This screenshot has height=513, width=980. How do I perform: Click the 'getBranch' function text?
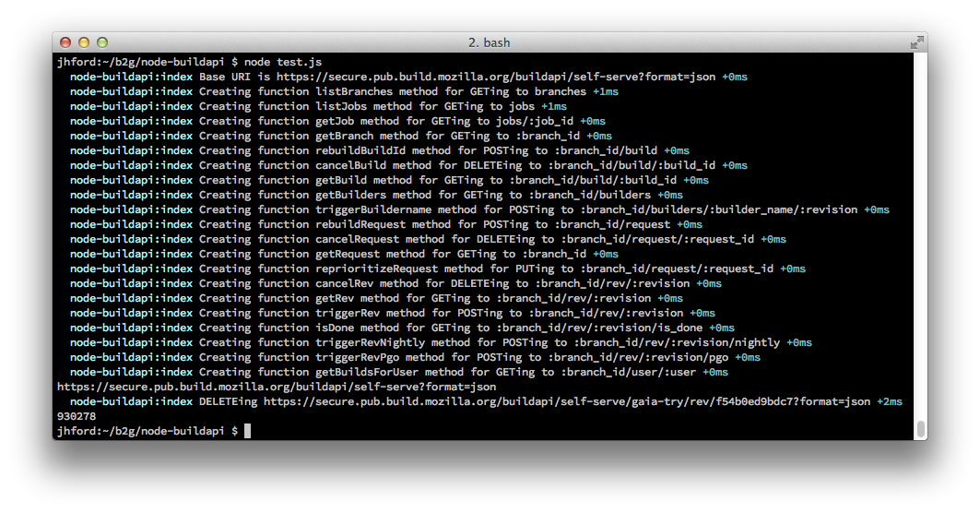344,136
